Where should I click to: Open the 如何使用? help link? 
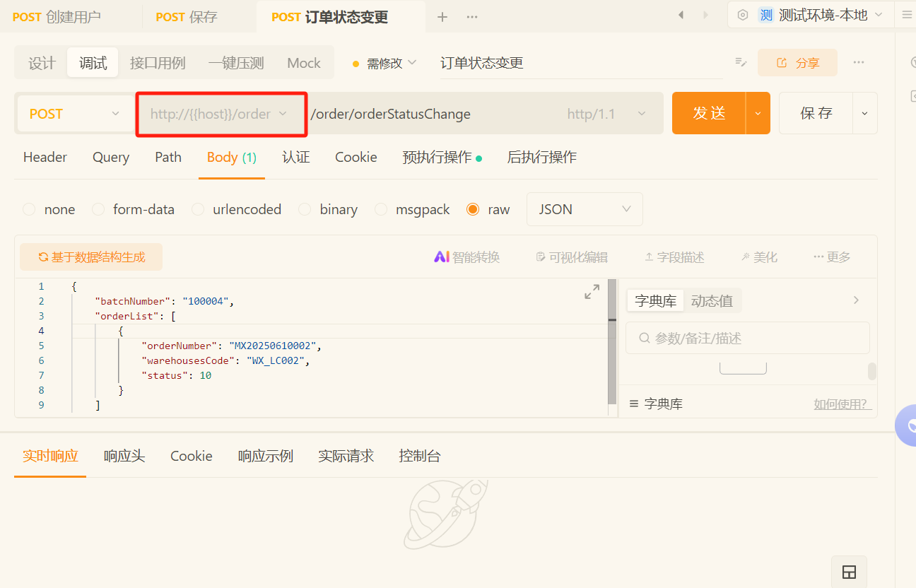pyautogui.click(x=842, y=404)
